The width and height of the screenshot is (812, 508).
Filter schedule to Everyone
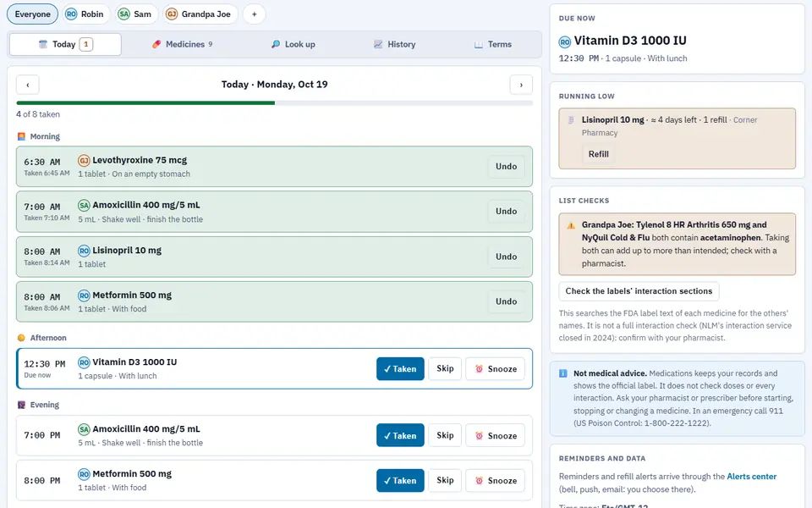33,14
